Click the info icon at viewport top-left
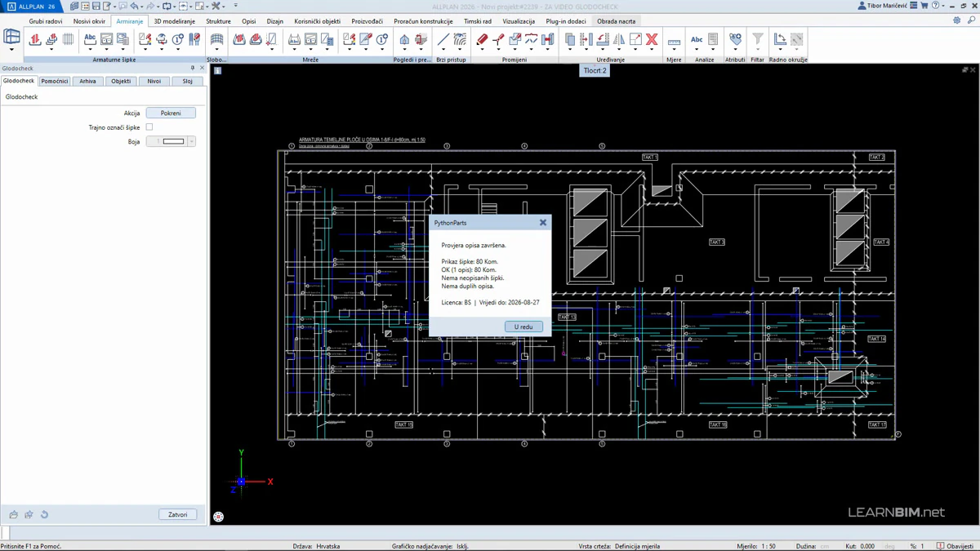980x551 pixels. coord(217,70)
